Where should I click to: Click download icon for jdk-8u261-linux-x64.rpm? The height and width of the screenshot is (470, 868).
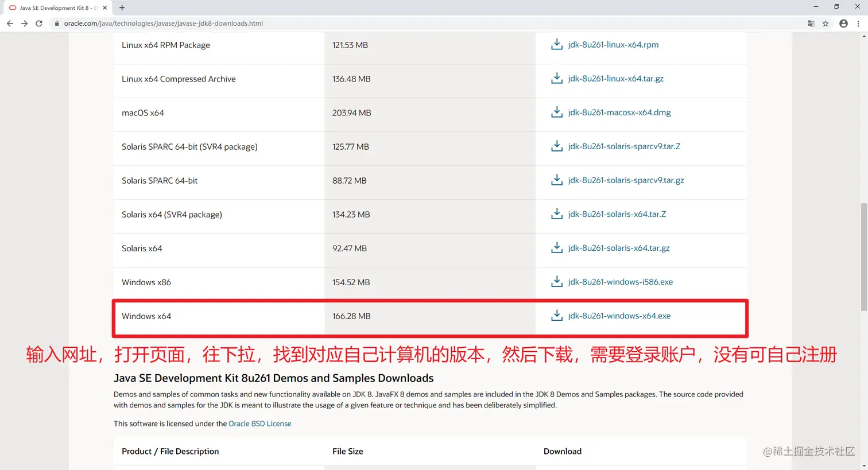pos(556,45)
